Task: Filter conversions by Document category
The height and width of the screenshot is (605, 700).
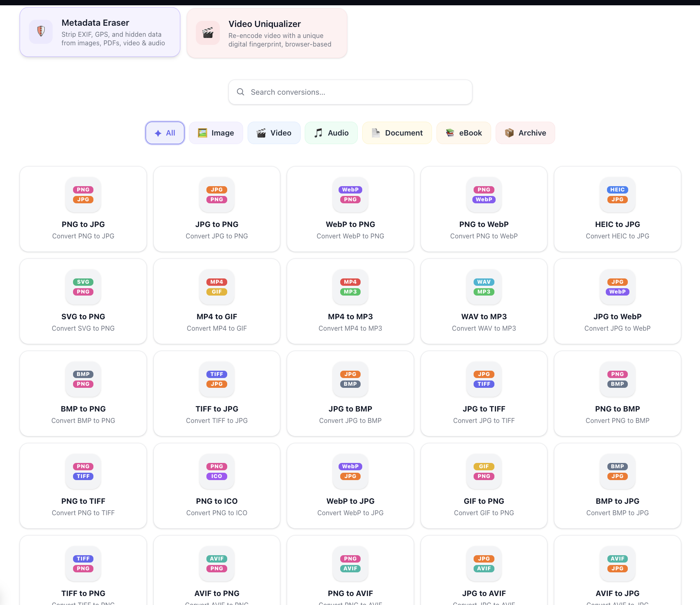Action: point(397,133)
